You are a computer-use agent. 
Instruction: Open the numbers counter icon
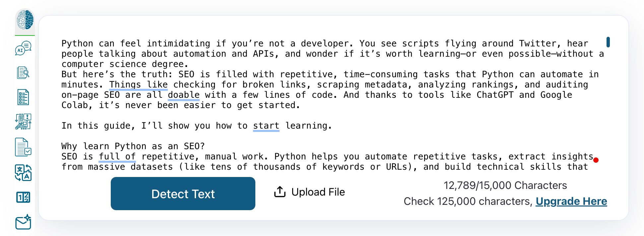click(23, 197)
